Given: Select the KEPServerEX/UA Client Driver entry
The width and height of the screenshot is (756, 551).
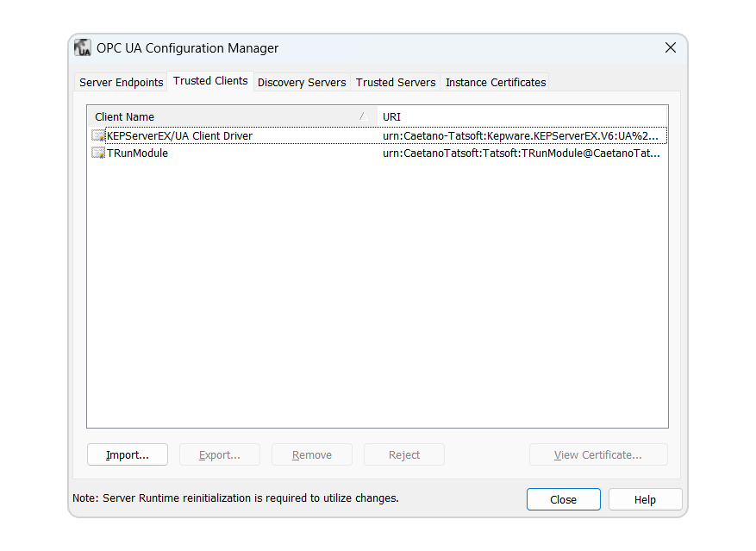Looking at the screenshot, I should pos(179,136).
